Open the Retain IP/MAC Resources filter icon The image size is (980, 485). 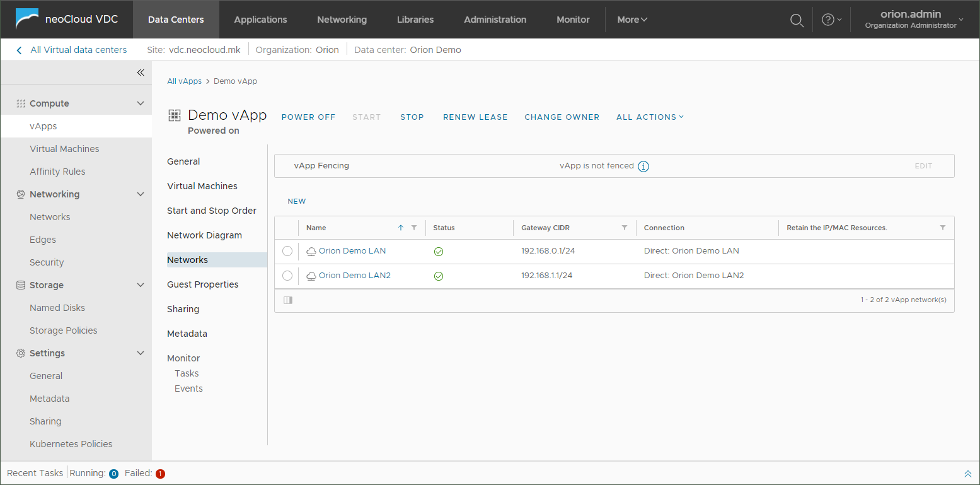point(943,228)
